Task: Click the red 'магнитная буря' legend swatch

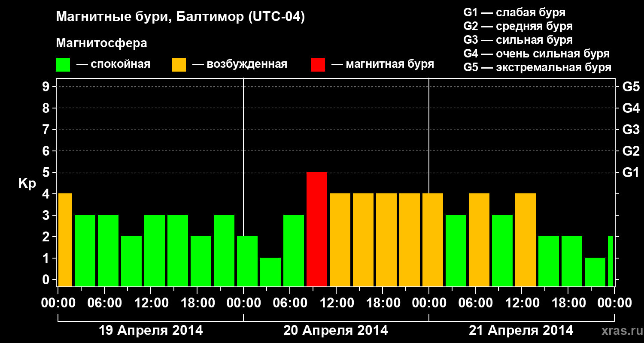Action: coord(318,65)
